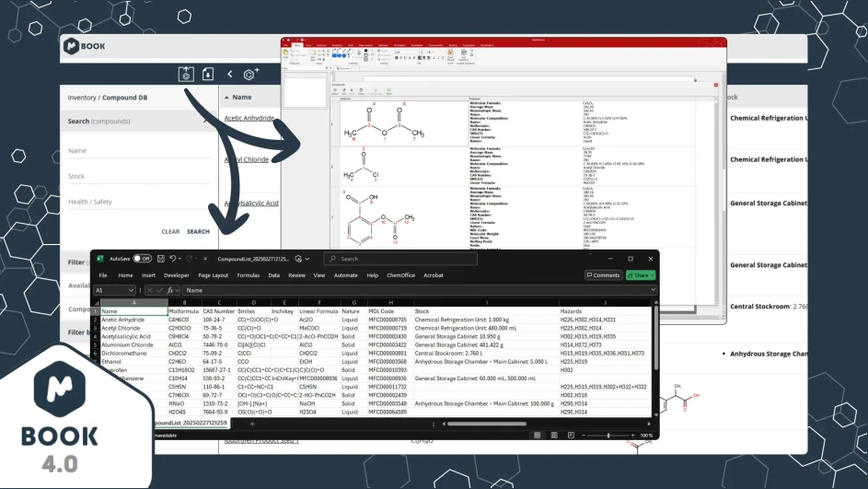
Task: Open the Automate tab in Excel
Action: point(345,275)
